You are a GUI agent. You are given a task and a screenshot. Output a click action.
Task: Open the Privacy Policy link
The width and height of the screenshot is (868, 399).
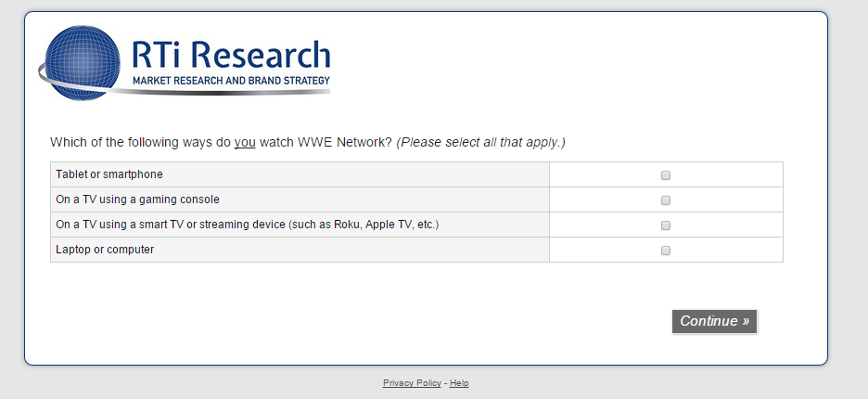click(x=412, y=383)
